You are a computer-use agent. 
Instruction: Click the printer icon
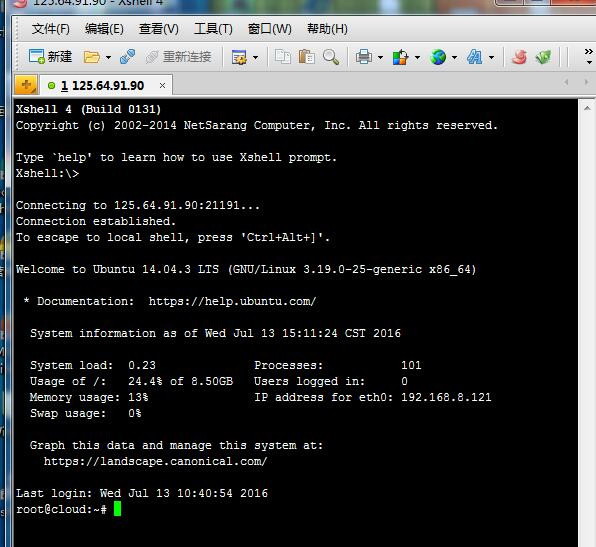pyautogui.click(x=364, y=57)
